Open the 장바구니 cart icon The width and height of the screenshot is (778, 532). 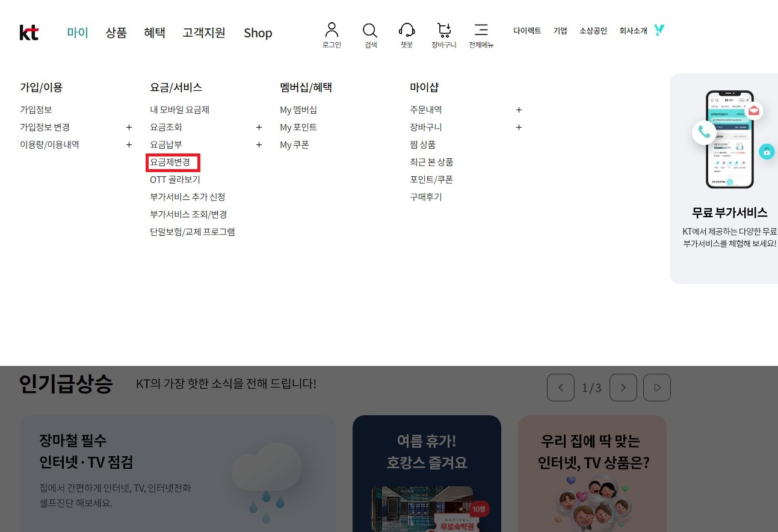point(443,30)
